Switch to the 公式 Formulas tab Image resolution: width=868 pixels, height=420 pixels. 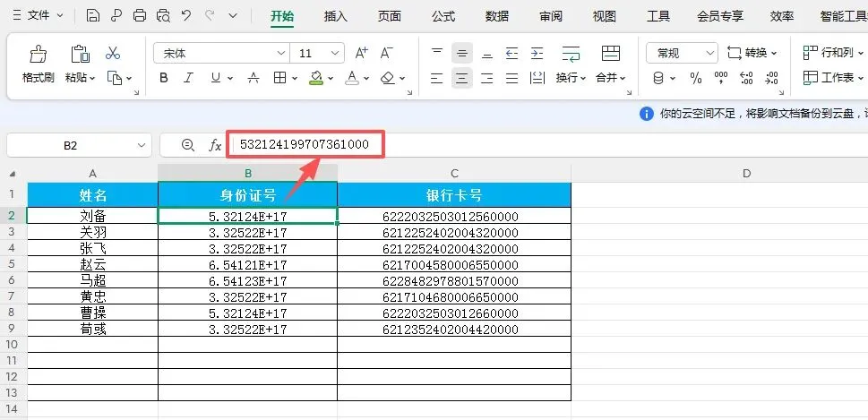click(x=443, y=16)
